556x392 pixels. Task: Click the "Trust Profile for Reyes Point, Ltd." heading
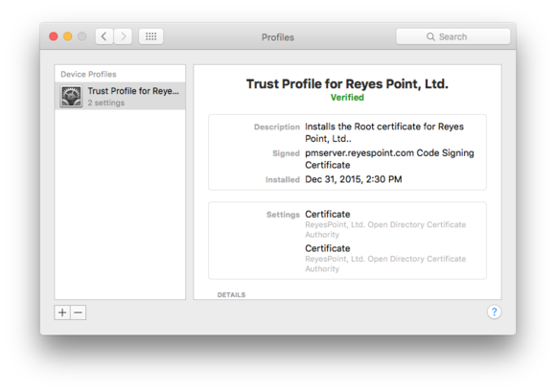click(x=347, y=84)
